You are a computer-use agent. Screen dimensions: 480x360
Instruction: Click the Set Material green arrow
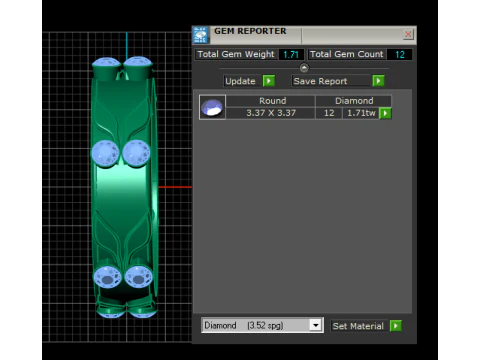point(396,326)
